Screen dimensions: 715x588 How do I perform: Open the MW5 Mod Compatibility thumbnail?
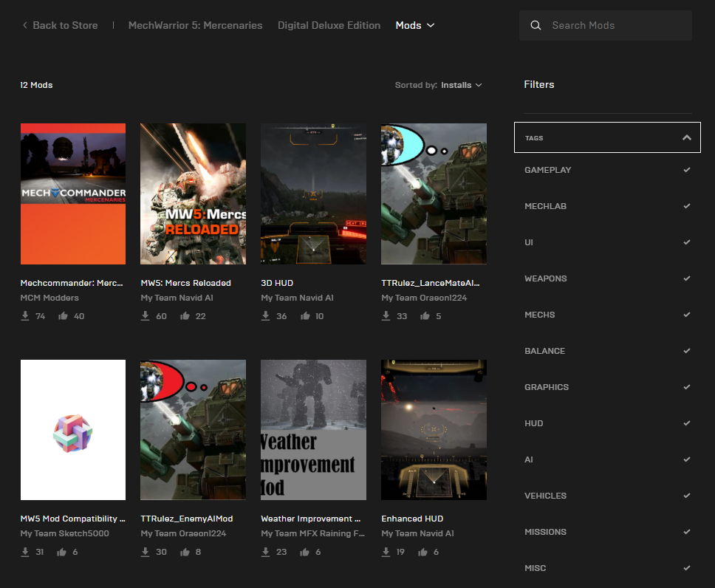73,430
